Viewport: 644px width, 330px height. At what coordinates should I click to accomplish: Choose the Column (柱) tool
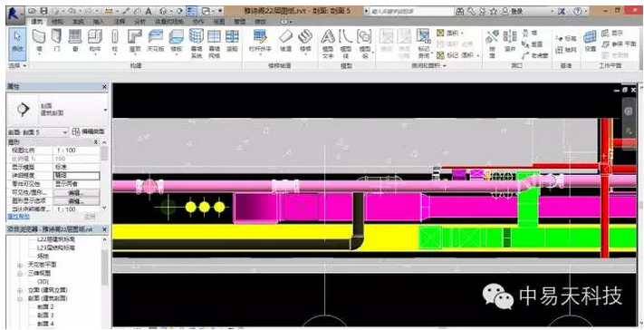[115, 43]
